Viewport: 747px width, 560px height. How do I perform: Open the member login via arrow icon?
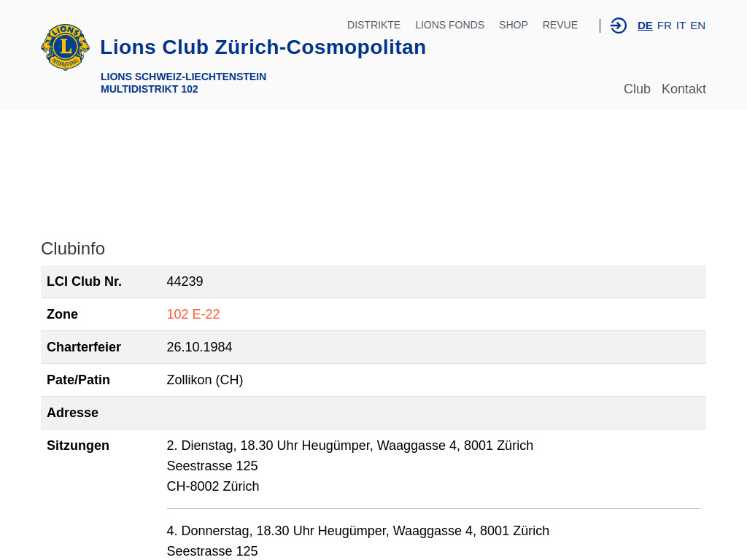click(618, 26)
